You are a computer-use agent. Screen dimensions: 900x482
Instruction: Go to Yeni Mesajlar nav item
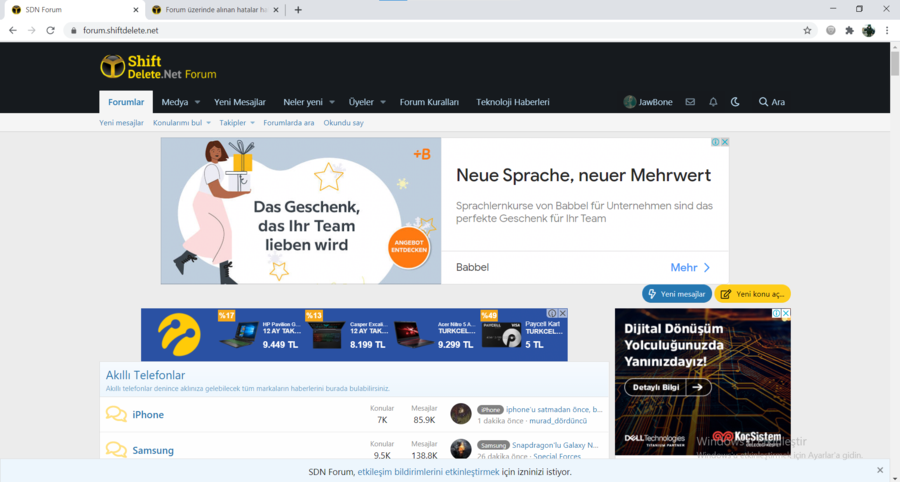click(240, 102)
